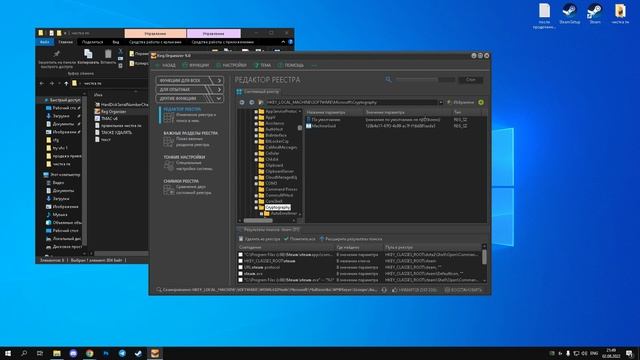Screen dimensions: 640x360
Task: Check the first Steam search result row
Action: (x=240, y=254)
